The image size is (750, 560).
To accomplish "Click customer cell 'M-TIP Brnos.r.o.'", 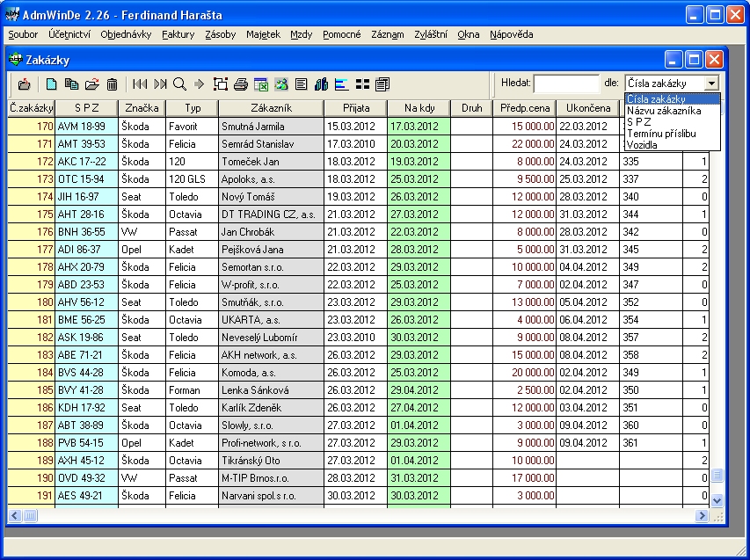I will click(271, 477).
